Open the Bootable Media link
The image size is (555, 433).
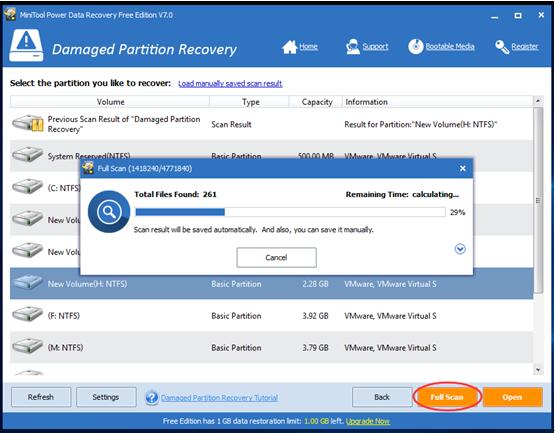coord(450,46)
